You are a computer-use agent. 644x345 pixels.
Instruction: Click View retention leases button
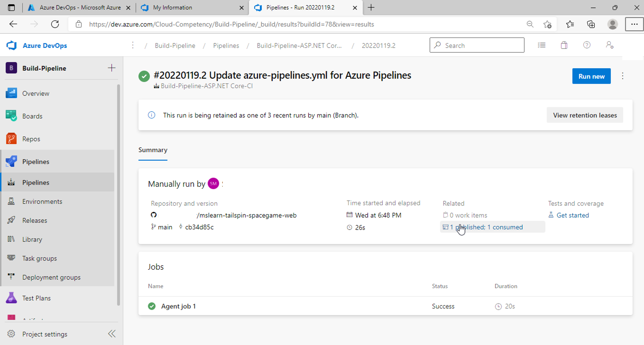tap(585, 115)
